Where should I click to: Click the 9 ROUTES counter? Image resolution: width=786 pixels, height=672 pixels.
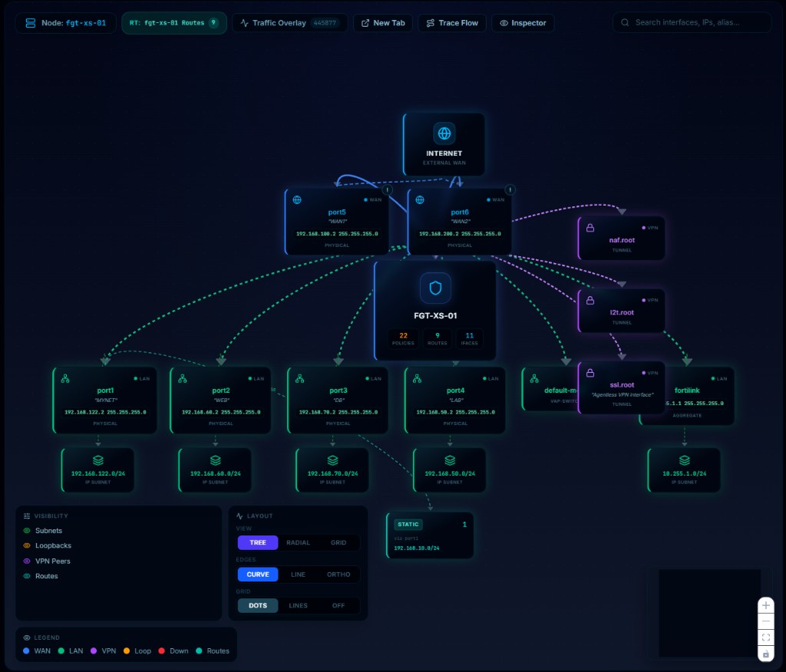[x=437, y=338]
